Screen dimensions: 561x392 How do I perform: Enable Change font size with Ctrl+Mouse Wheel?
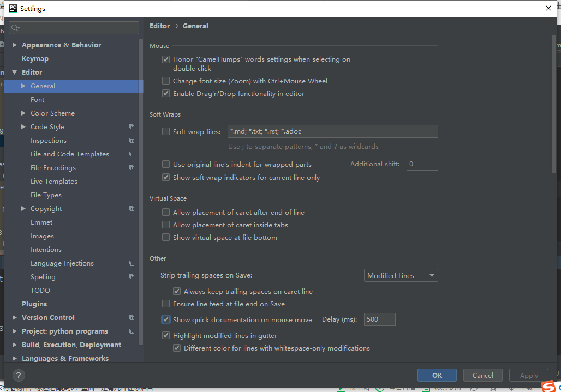click(166, 81)
